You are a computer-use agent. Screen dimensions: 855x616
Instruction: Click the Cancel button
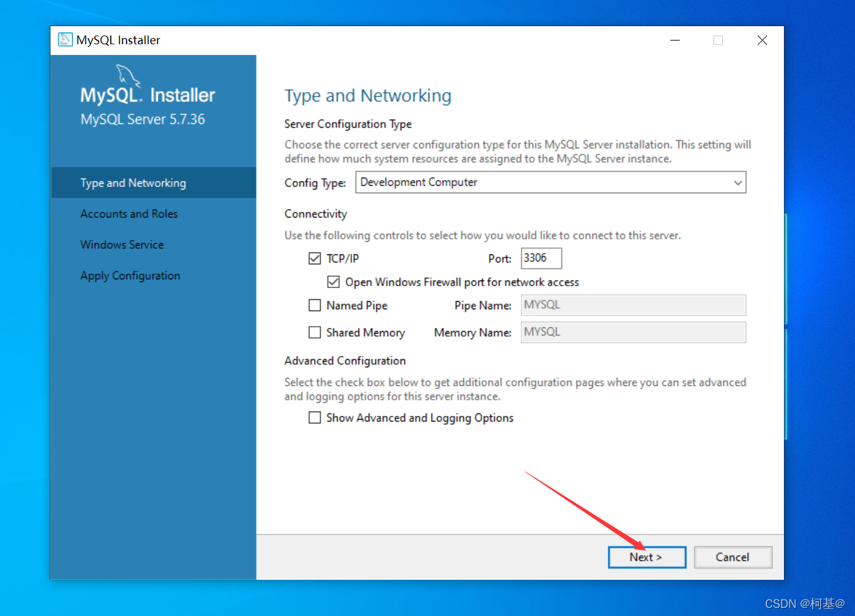pyautogui.click(x=733, y=557)
